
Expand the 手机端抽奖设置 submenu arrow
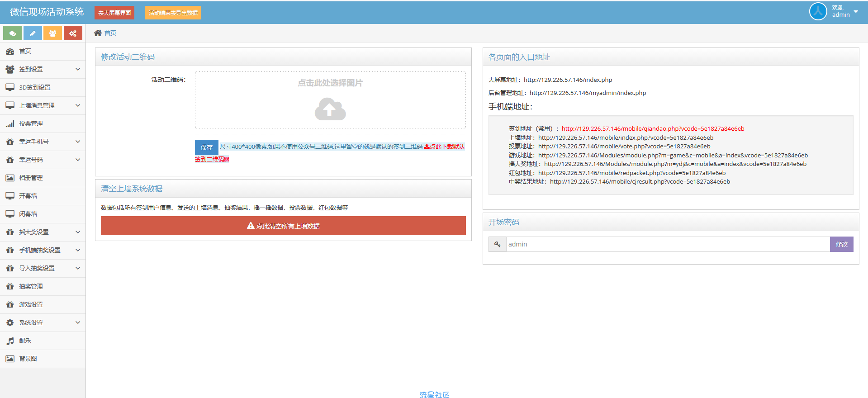click(78, 250)
